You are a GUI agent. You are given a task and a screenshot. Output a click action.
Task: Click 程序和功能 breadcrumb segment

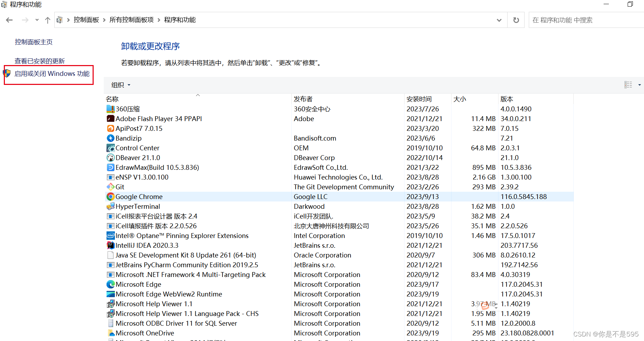[180, 20]
